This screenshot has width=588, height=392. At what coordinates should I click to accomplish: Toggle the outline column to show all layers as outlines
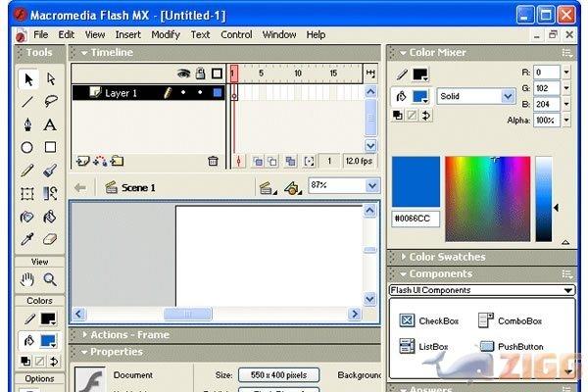218,73
